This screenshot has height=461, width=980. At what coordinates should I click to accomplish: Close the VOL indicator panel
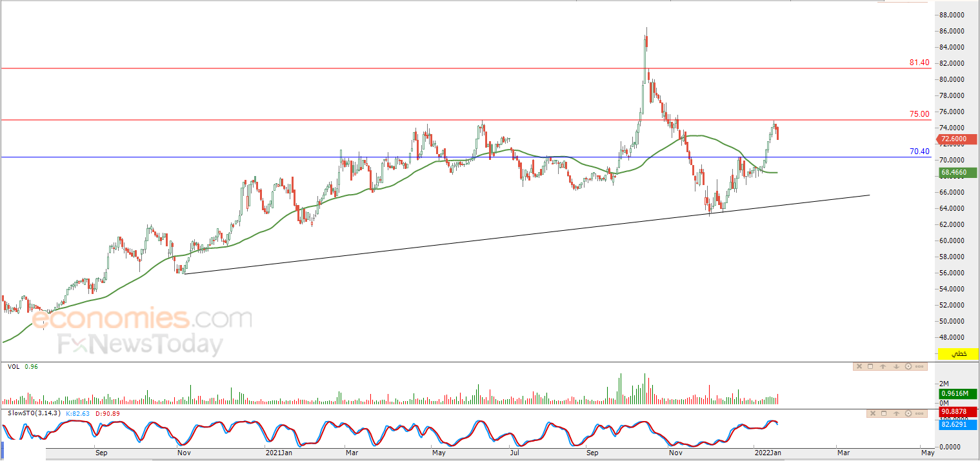pyautogui.click(x=859, y=367)
